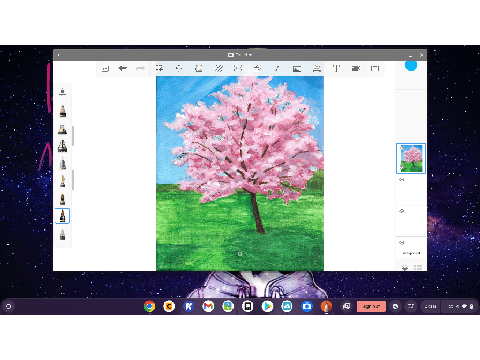Viewport: 480px width, 360px height.
Task: Launch Google Chrome from the shelf
Action: coord(150,306)
